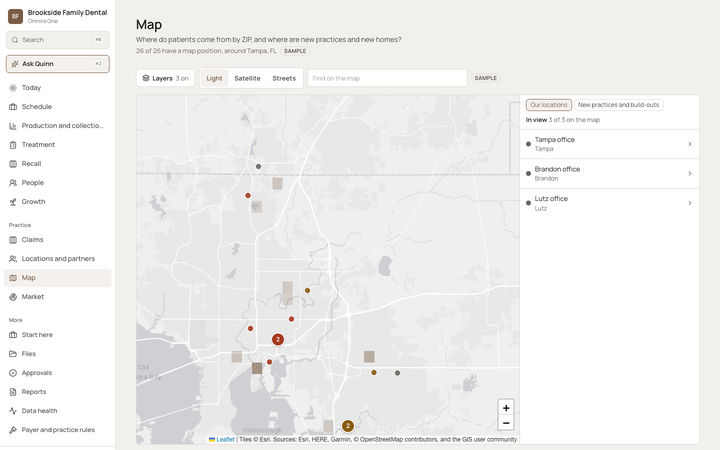Click the Ask Quinn sparkle icon
This screenshot has height=450, width=720.
coord(15,64)
